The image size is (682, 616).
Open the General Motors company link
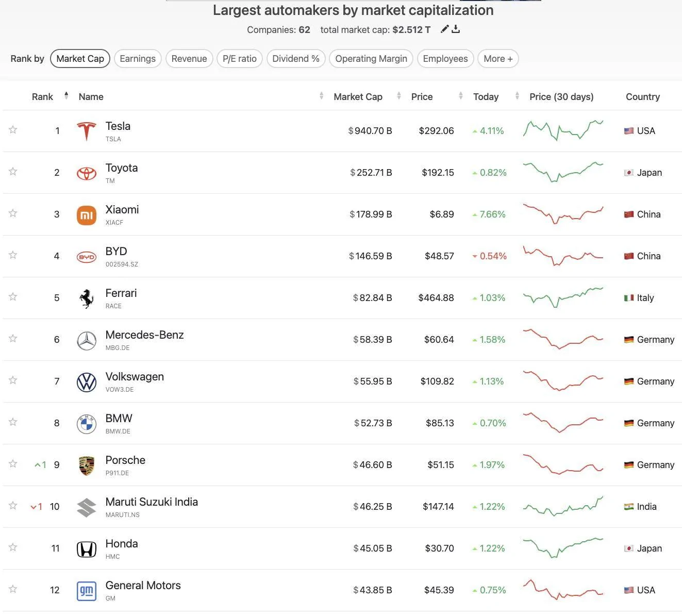point(143,586)
